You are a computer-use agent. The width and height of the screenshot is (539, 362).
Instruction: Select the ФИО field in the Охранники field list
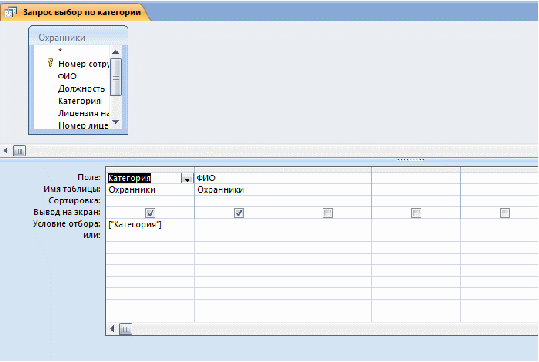click(x=67, y=76)
